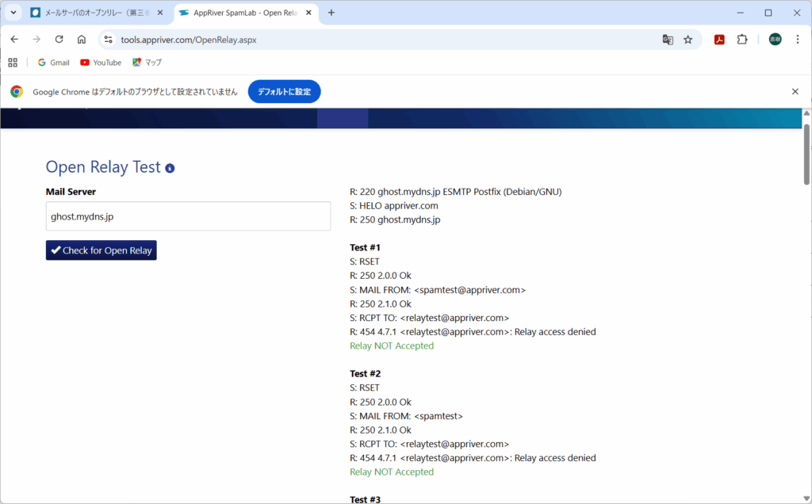Go back using the browser back arrow
Screen dimensions: 812x504
pos(14,40)
